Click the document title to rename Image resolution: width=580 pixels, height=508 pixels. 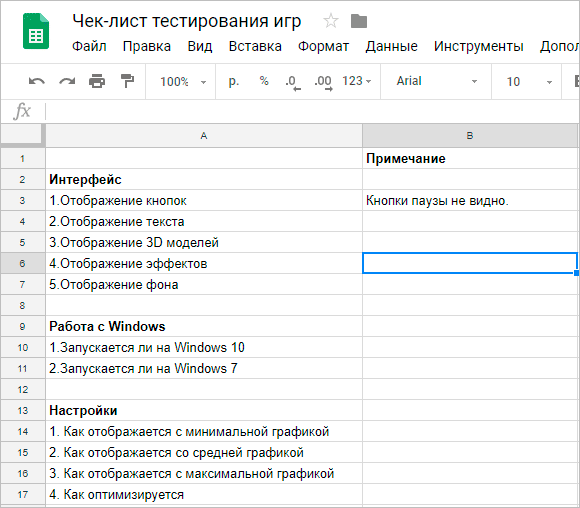click(187, 21)
